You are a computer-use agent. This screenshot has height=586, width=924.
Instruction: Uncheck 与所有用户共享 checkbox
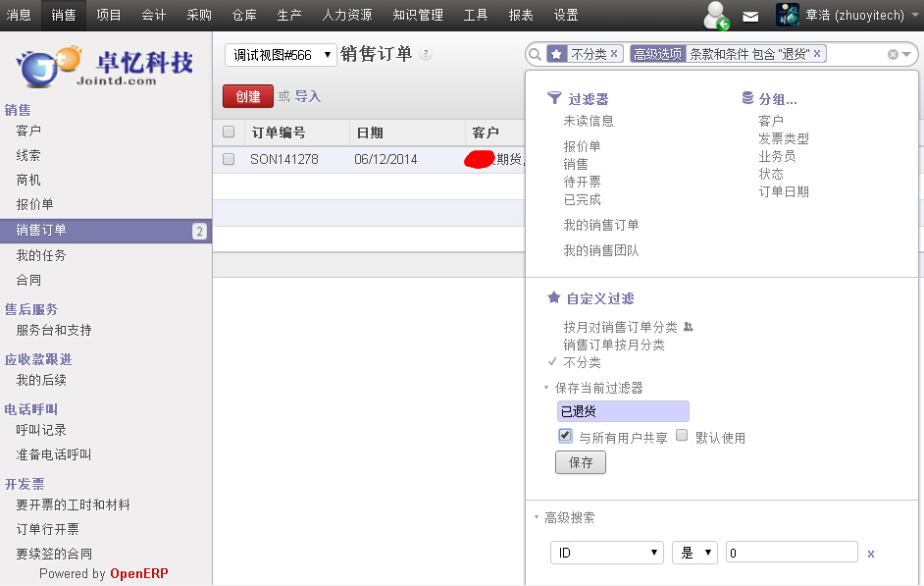pyautogui.click(x=565, y=436)
